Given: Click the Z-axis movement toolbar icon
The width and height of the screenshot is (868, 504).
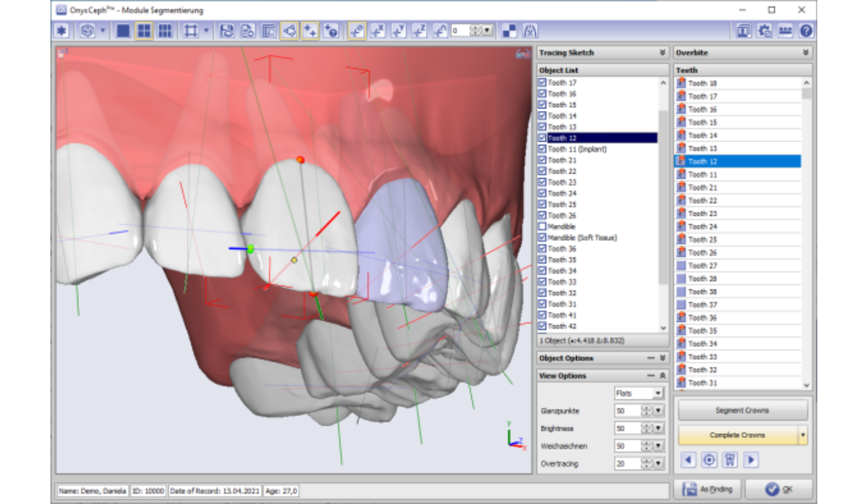Looking at the screenshot, I should pyautogui.click(x=419, y=31).
